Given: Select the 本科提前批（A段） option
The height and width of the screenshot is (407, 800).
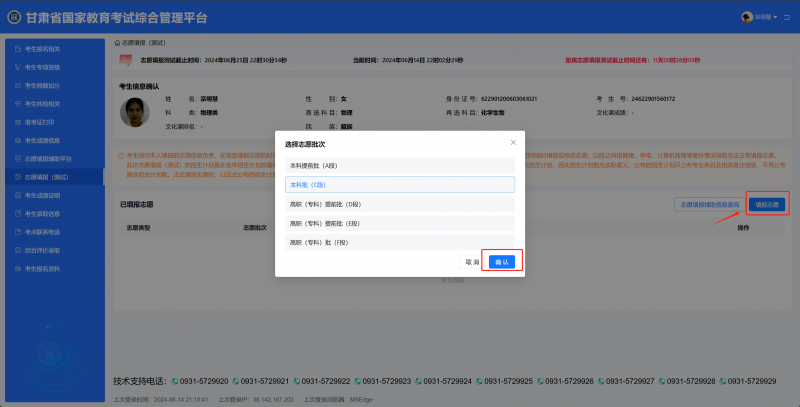Looking at the screenshot, I should pos(399,165).
